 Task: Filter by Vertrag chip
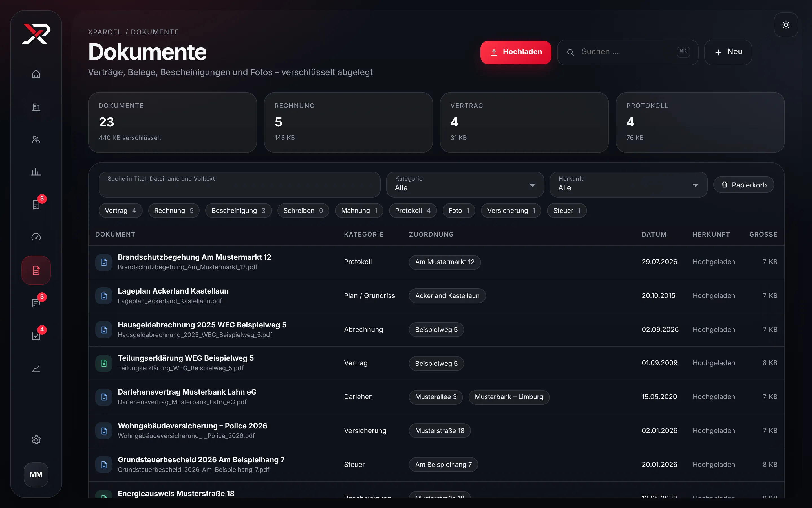[120, 211]
